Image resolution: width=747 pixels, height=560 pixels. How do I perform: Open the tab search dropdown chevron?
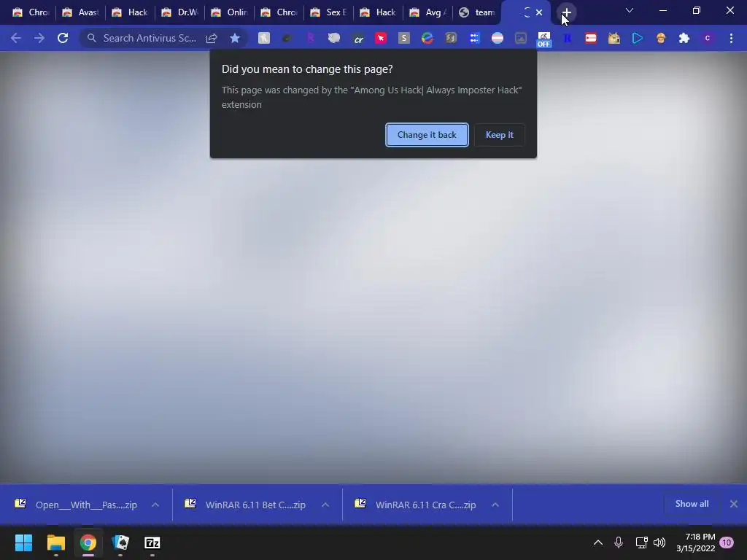pyautogui.click(x=630, y=10)
